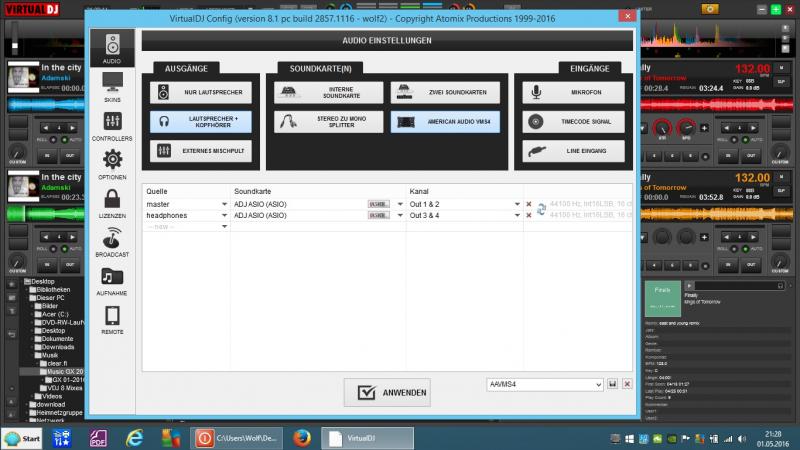Image resolution: width=800 pixels, height=450 pixels.
Task: Choose Zwei Soundkarten option
Action: point(445,92)
